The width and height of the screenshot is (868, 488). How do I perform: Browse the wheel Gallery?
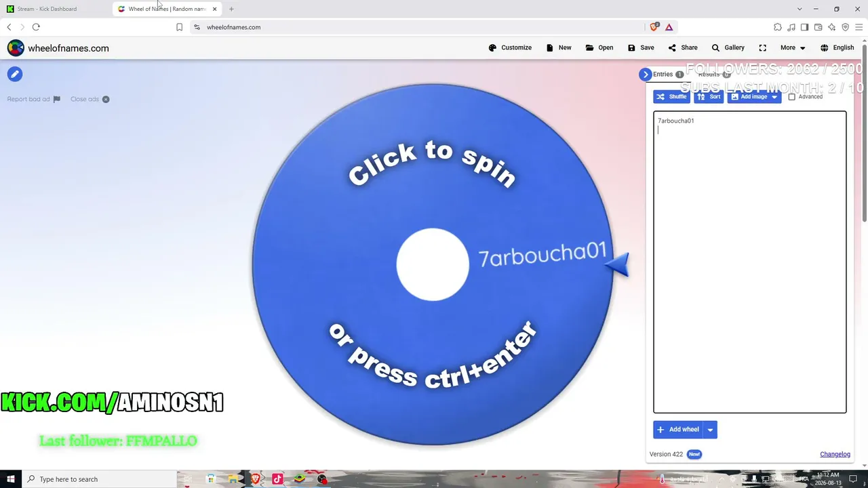pos(728,48)
